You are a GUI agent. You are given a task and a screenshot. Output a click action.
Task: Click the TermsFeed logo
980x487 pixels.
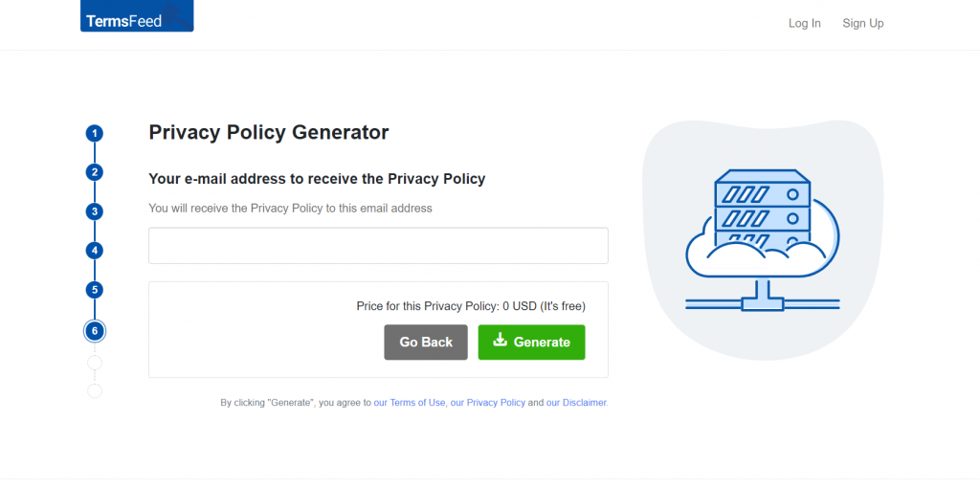pyautogui.click(x=137, y=15)
